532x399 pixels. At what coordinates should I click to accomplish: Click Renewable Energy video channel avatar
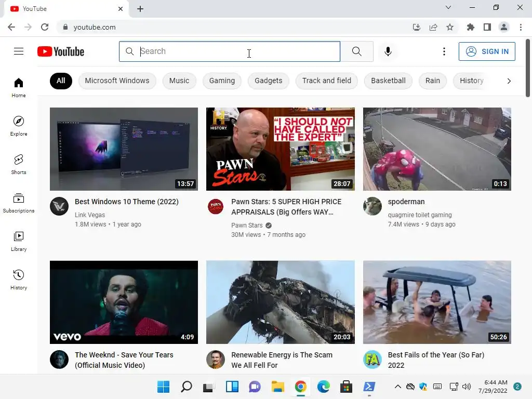[x=216, y=360]
